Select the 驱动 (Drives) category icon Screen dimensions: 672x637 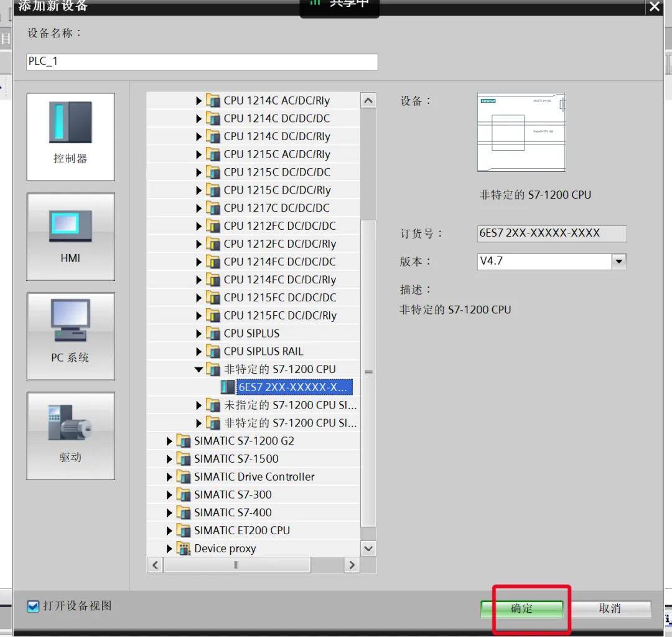click(x=70, y=436)
